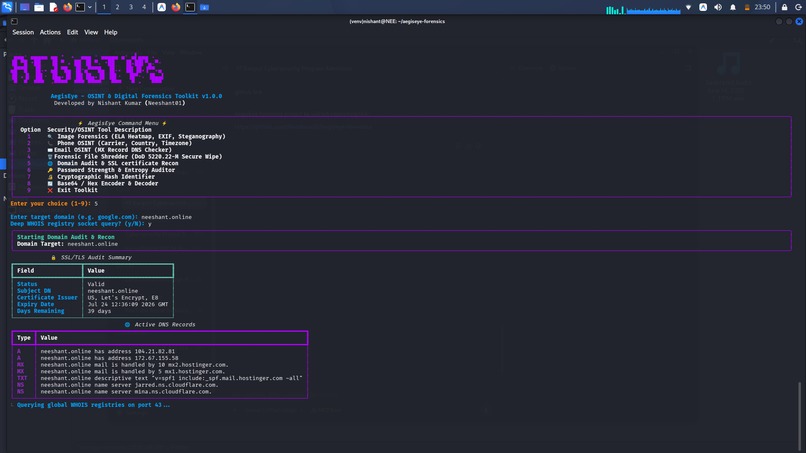This screenshot has height=453, width=806.
Task: Open the Session menu
Action: pos(23,32)
